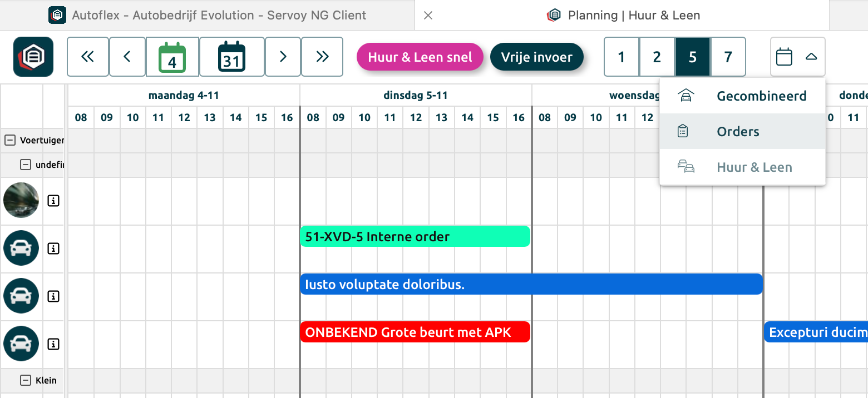
Task: Switch to the 2-day view
Action: [657, 57]
